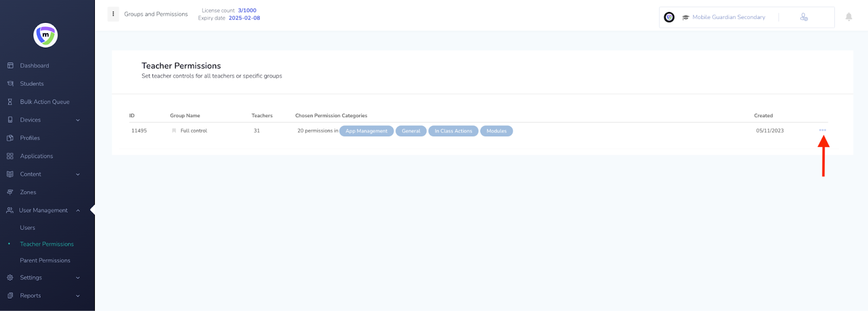Click the 20 permissions in text
Image resolution: width=868 pixels, height=311 pixels.
(317, 131)
